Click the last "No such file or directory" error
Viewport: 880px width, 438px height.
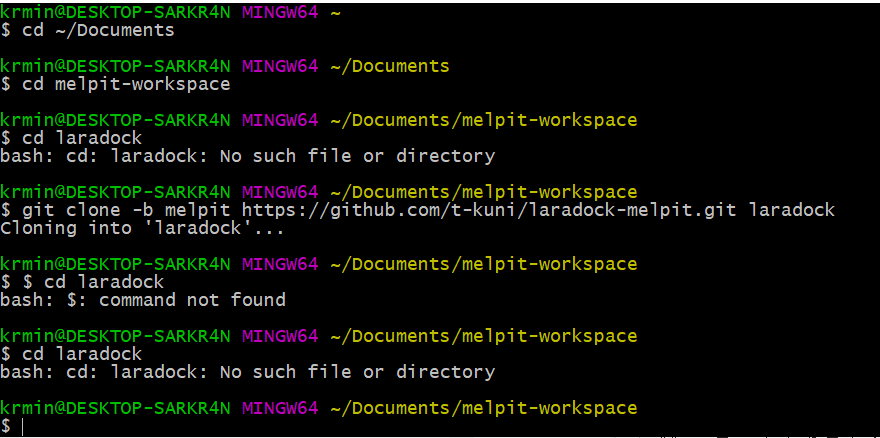pos(357,372)
